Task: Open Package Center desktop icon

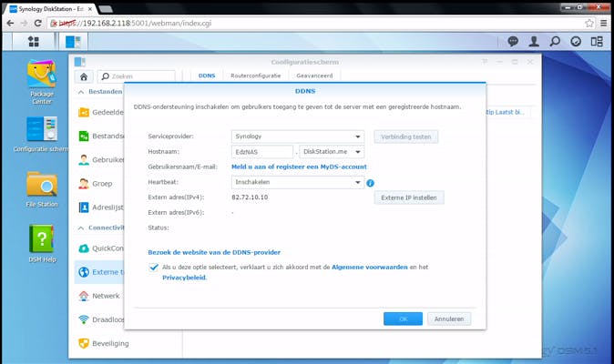Action: (x=42, y=82)
